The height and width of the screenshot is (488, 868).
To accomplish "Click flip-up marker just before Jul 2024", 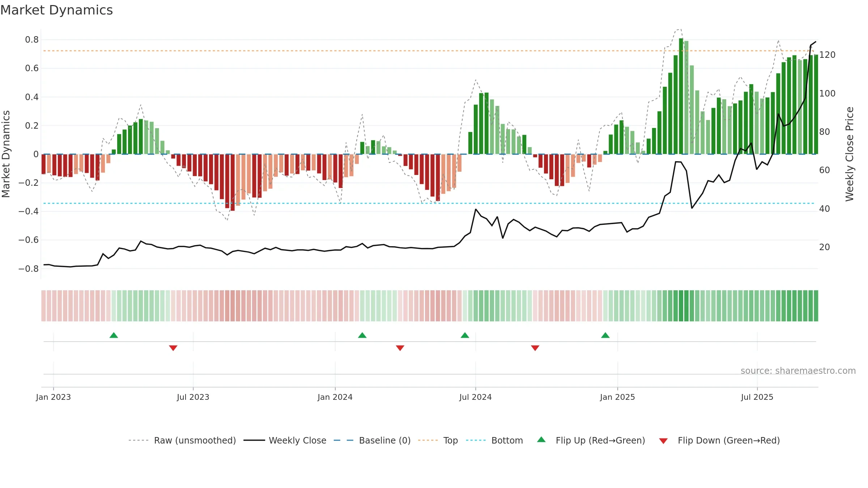I will tap(465, 335).
